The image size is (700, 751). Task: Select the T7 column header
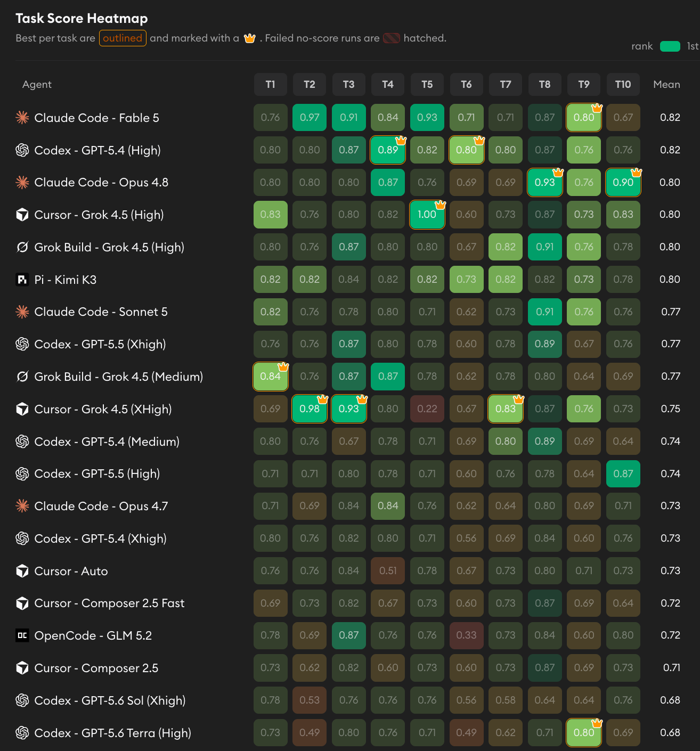coord(506,84)
